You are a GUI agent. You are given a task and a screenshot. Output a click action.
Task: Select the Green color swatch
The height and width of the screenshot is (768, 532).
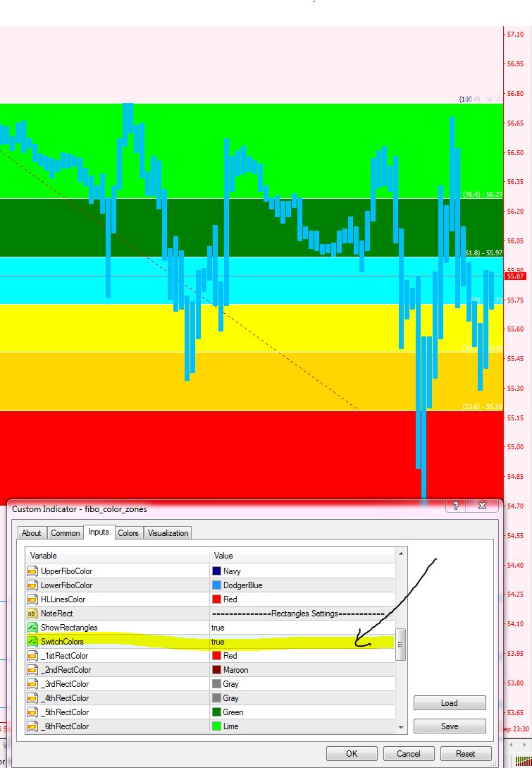(216, 712)
